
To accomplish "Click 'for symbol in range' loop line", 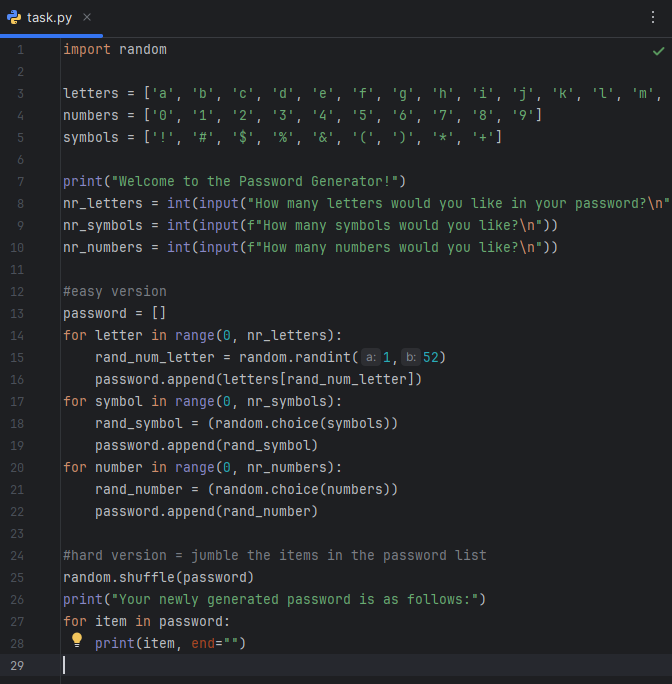I will (x=202, y=401).
